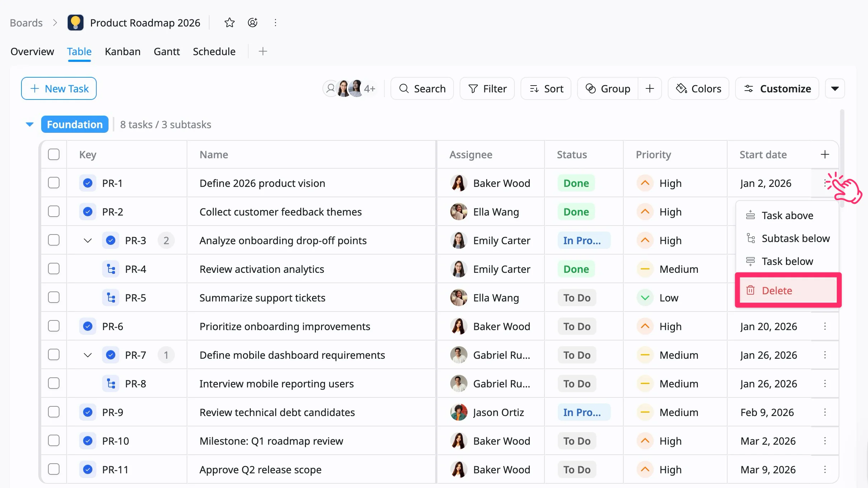Open Done status dropdown for PR-1

pyautogui.click(x=576, y=183)
